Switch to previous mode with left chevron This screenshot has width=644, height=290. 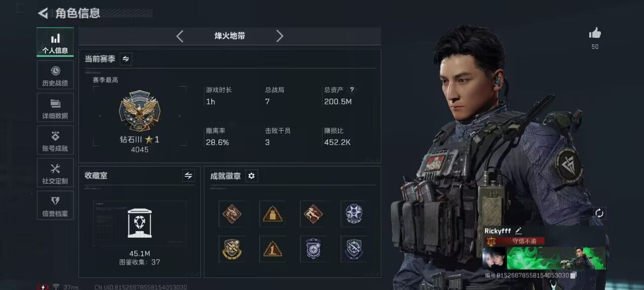point(180,36)
